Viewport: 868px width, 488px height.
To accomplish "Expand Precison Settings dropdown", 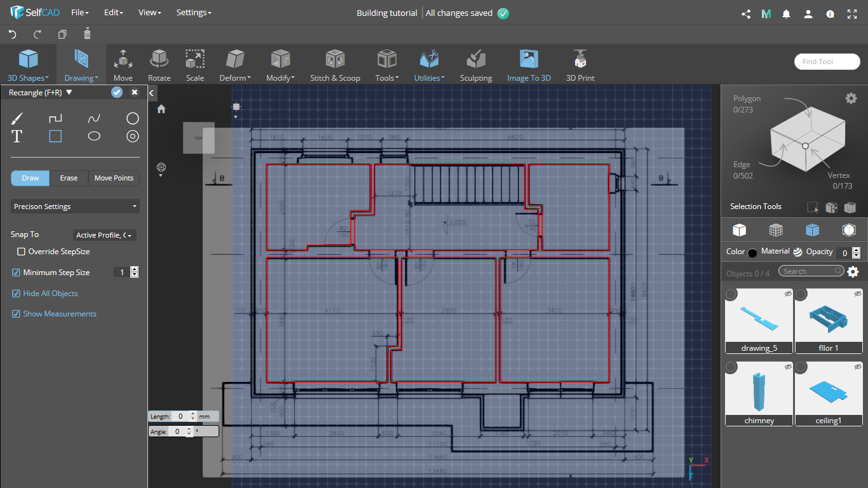I will tap(75, 207).
